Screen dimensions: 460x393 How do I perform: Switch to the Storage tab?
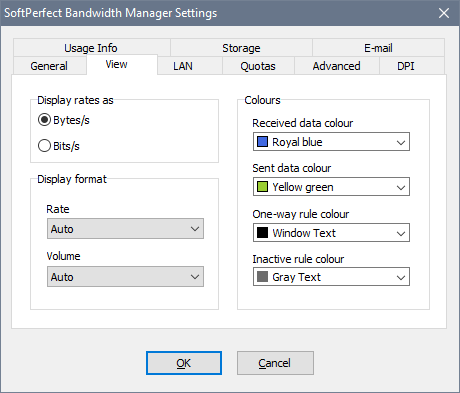click(241, 48)
